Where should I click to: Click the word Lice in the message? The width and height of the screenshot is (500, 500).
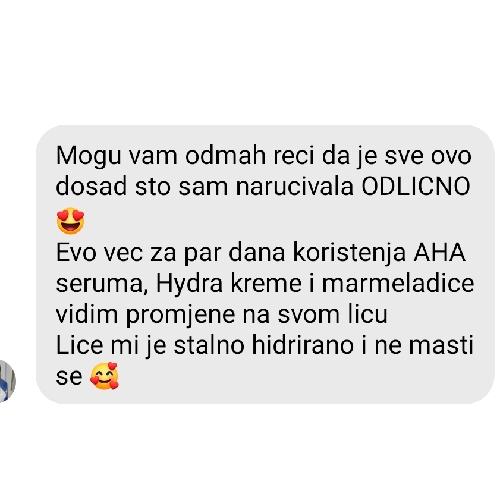coord(79,345)
